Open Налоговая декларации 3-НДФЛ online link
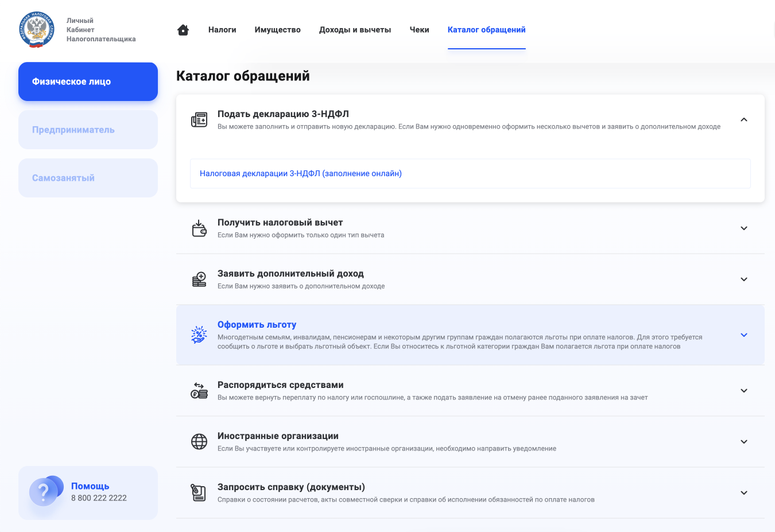 pos(301,173)
